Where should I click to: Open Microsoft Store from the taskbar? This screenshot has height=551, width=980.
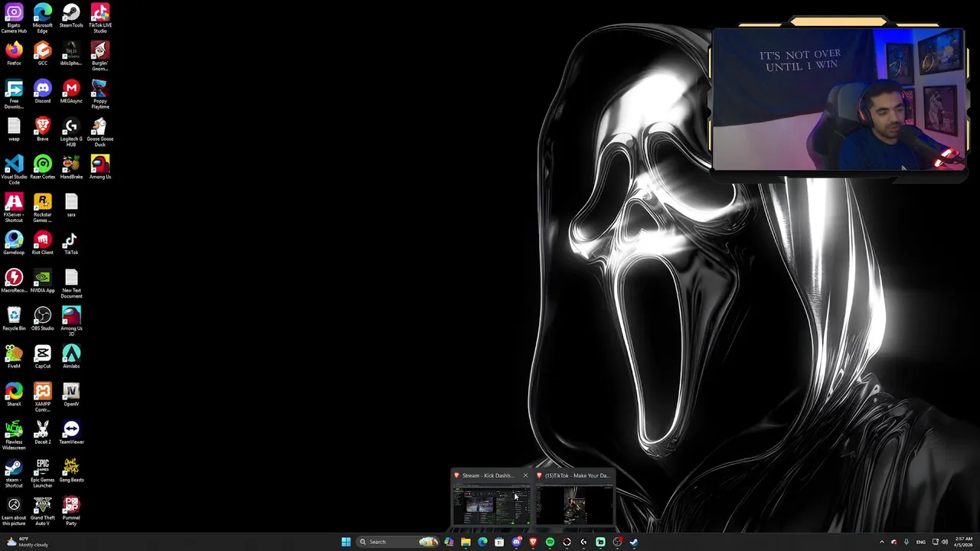pos(499,542)
